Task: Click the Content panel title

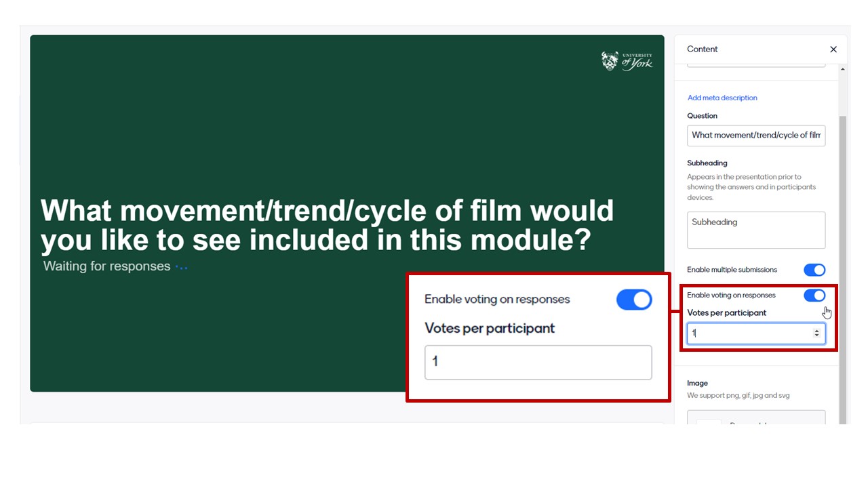Action: pyautogui.click(x=702, y=49)
